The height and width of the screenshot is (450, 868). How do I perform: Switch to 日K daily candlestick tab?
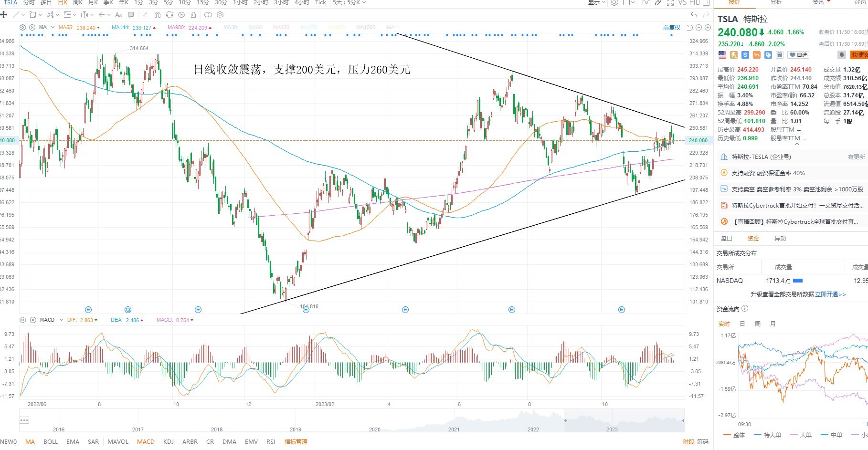point(63,2)
